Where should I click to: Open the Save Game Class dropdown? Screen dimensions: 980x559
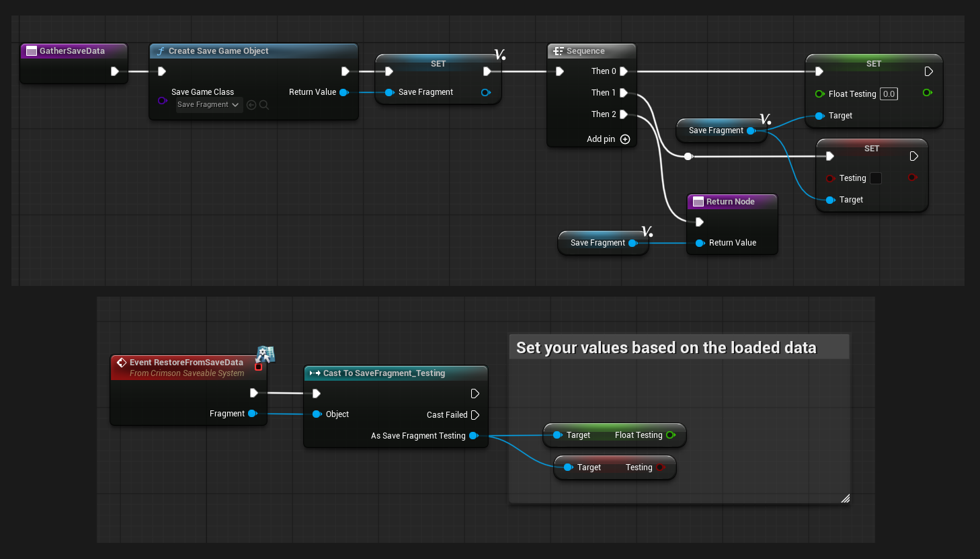[208, 105]
